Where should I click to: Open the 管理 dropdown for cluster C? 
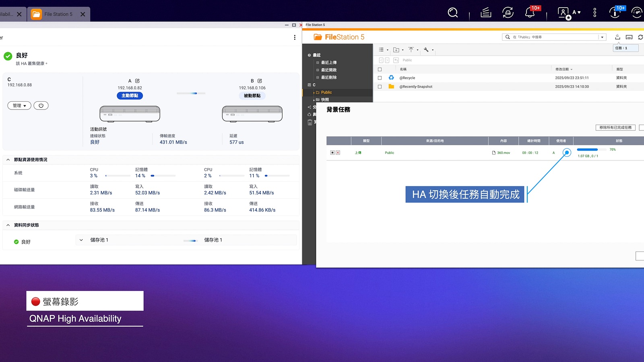(x=19, y=105)
